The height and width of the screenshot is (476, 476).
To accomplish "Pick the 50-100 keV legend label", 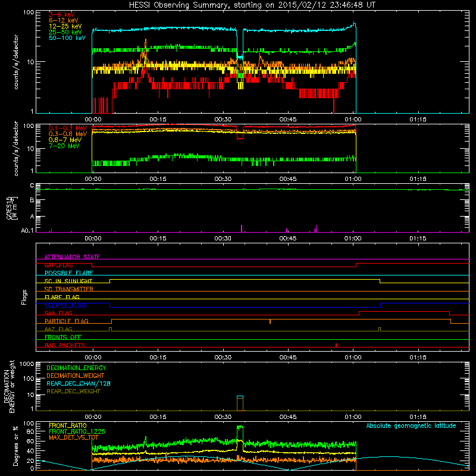I will (x=67, y=37).
